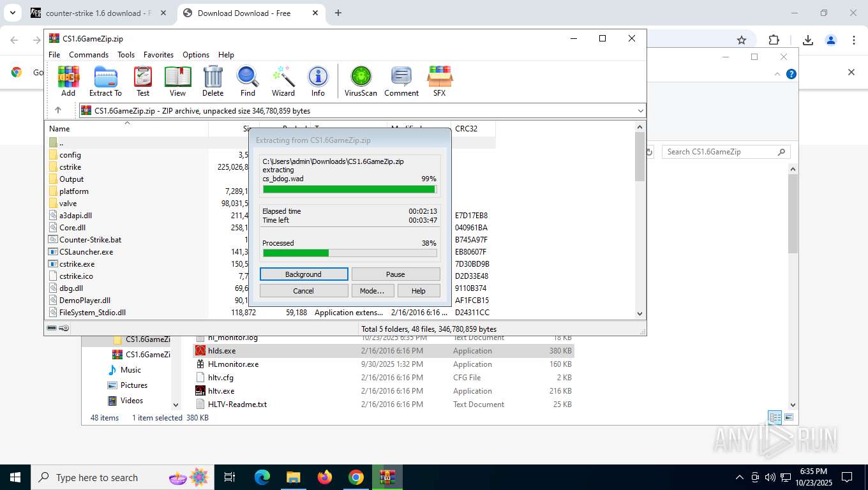
Task: Click the Background button
Action: [x=304, y=274]
